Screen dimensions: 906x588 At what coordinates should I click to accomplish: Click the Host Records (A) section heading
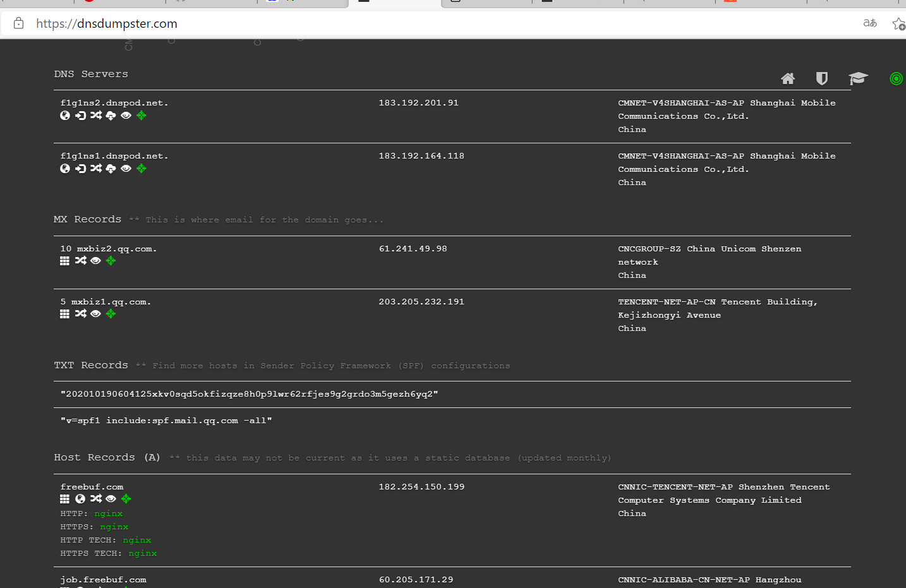coord(107,457)
